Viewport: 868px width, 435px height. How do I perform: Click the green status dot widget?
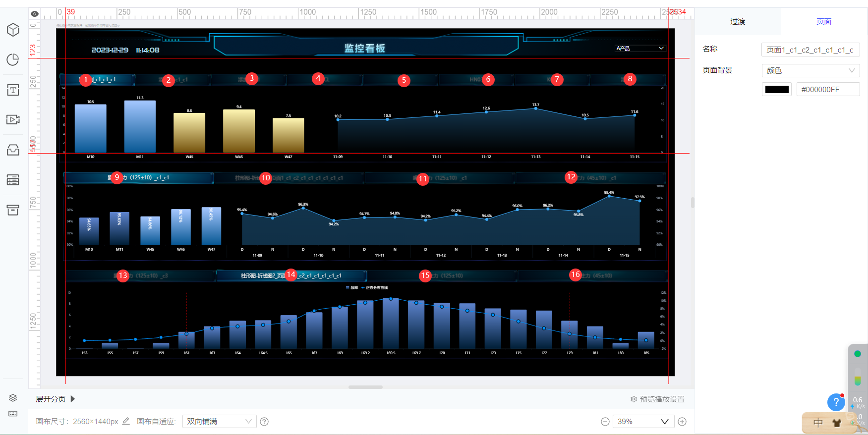coord(858,354)
